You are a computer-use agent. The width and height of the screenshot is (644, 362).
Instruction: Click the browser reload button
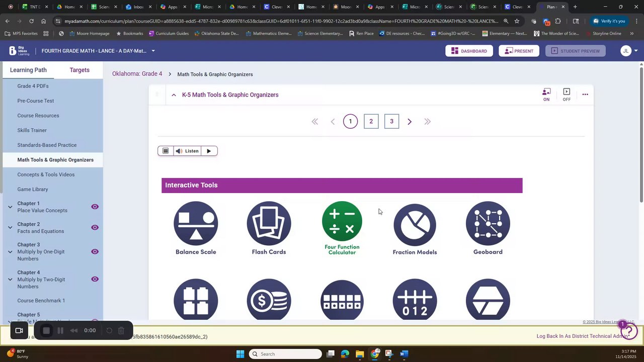tap(31, 21)
